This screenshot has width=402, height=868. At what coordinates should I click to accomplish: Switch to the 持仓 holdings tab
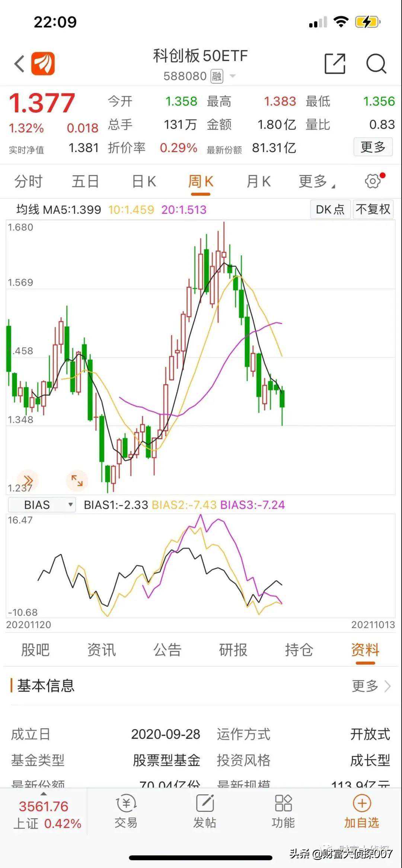click(299, 650)
